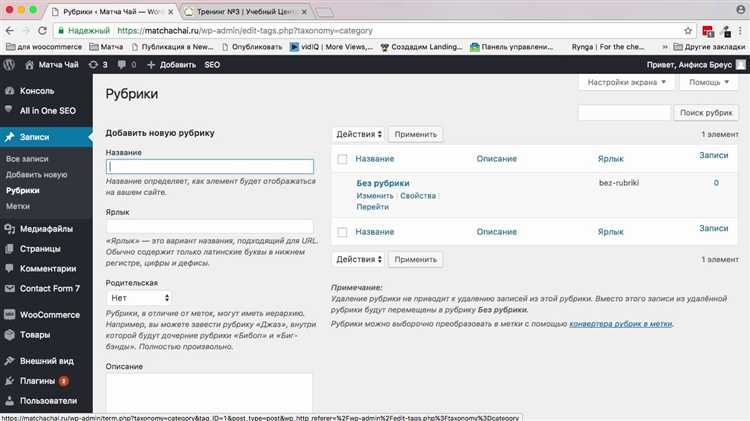Expand the Родительская parent category dropdown
The image size is (750, 421).
(138, 297)
